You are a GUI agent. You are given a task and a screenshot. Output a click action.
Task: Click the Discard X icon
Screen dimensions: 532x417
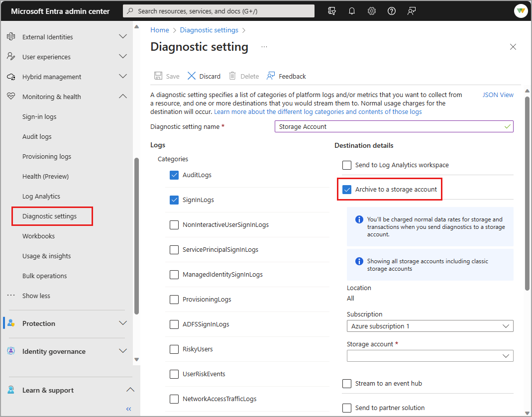(x=192, y=76)
